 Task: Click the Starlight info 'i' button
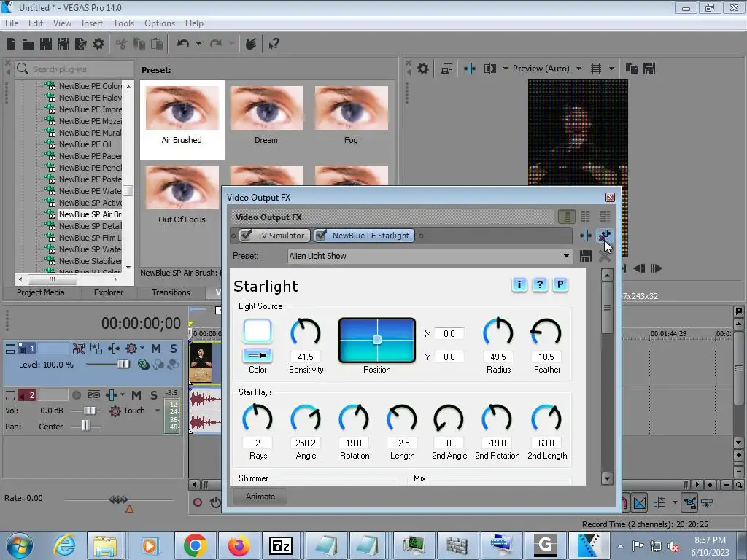click(519, 284)
